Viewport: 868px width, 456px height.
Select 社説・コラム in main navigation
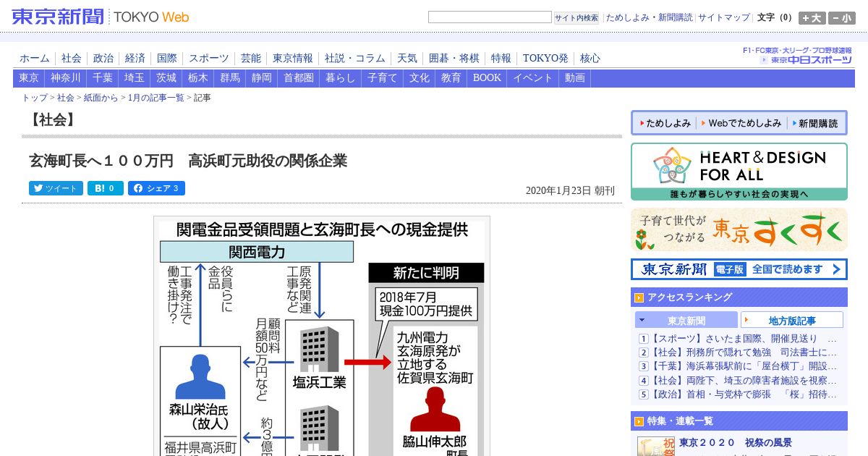(355, 59)
